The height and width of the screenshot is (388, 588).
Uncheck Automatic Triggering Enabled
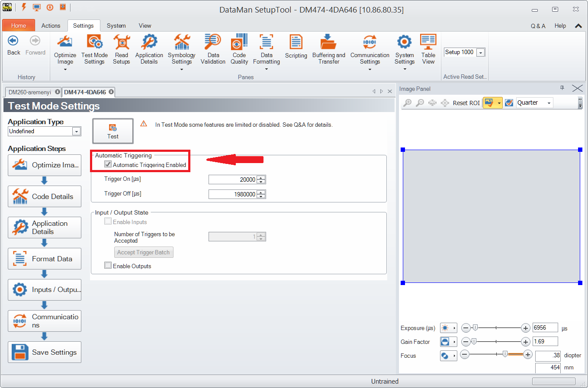tap(108, 164)
